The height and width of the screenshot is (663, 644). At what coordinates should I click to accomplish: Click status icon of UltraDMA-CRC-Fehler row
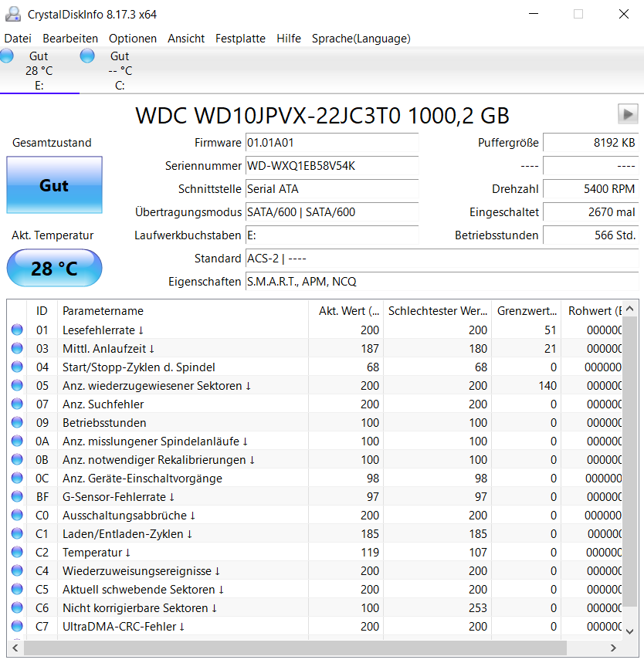pyautogui.click(x=17, y=626)
